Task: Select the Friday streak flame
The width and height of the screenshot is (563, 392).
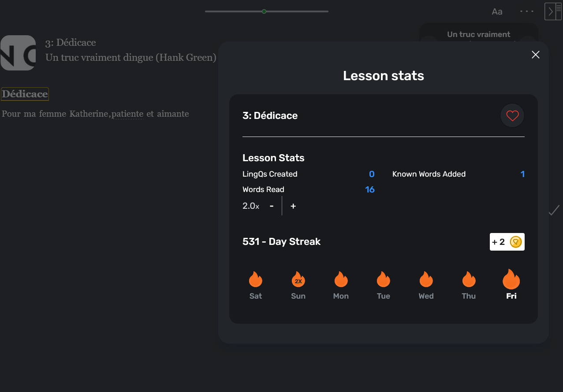Action: pos(511,279)
